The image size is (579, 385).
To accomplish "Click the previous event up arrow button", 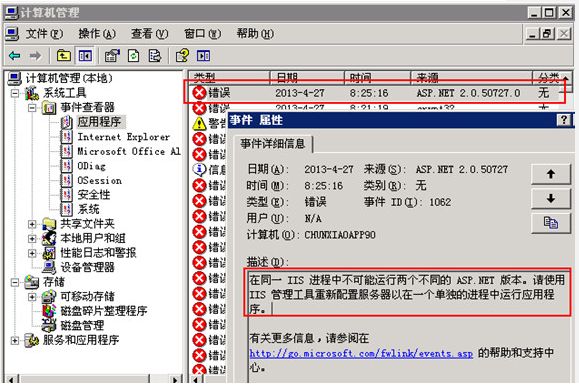I will click(551, 174).
